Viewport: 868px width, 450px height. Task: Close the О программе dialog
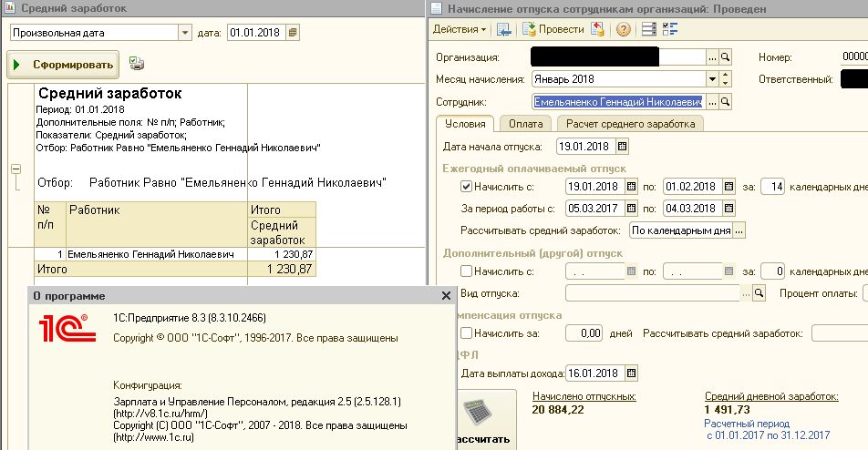click(446, 296)
